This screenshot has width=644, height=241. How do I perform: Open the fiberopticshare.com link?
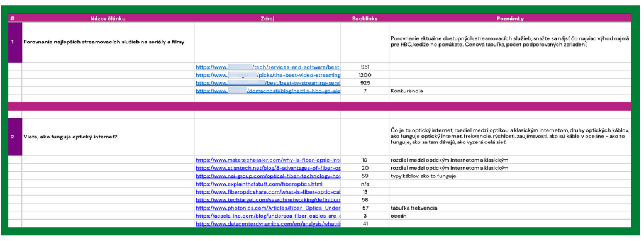point(268,192)
